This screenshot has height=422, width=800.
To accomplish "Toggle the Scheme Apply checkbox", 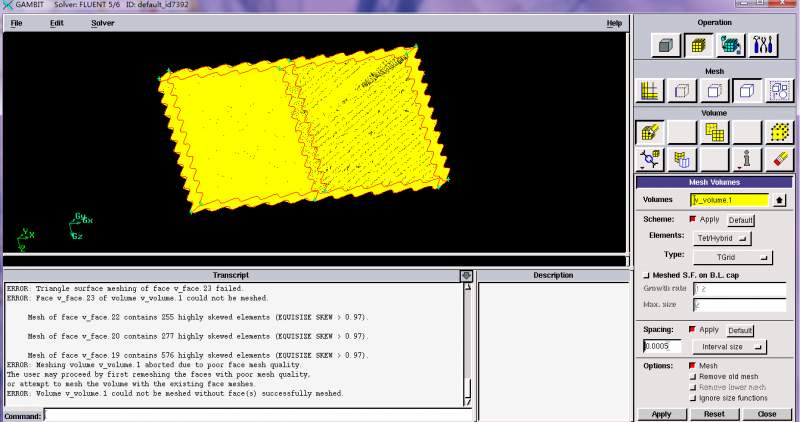I will [692, 219].
